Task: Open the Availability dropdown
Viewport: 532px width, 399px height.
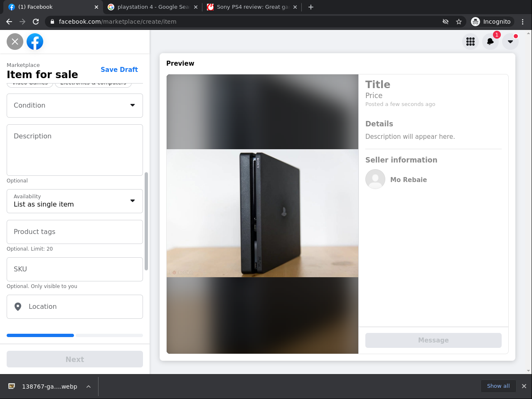Action: click(75, 201)
